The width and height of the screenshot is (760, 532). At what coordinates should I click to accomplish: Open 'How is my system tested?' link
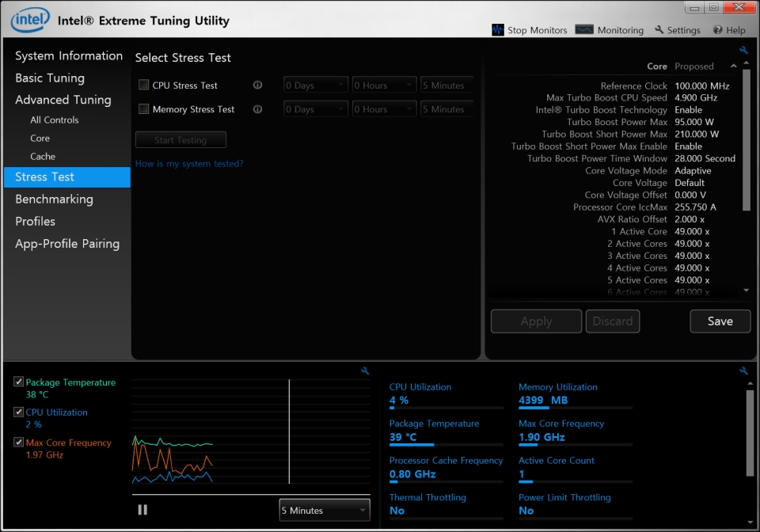(x=189, y=164)
